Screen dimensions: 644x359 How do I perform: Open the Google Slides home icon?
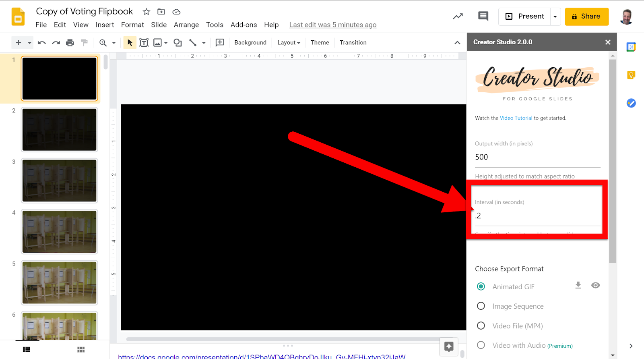[18, 17]
